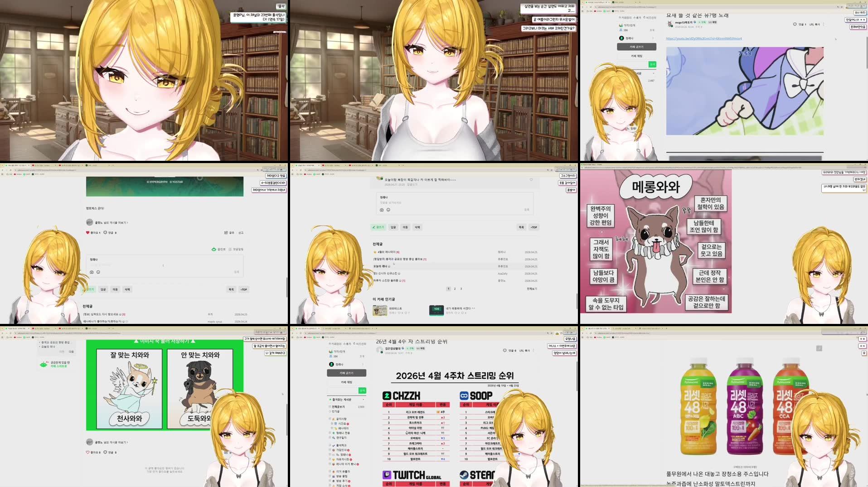Collapse the 즐겨찾는 게시판 section arrow
This screenshot has height=487, width=868.
tap(363, 400)
